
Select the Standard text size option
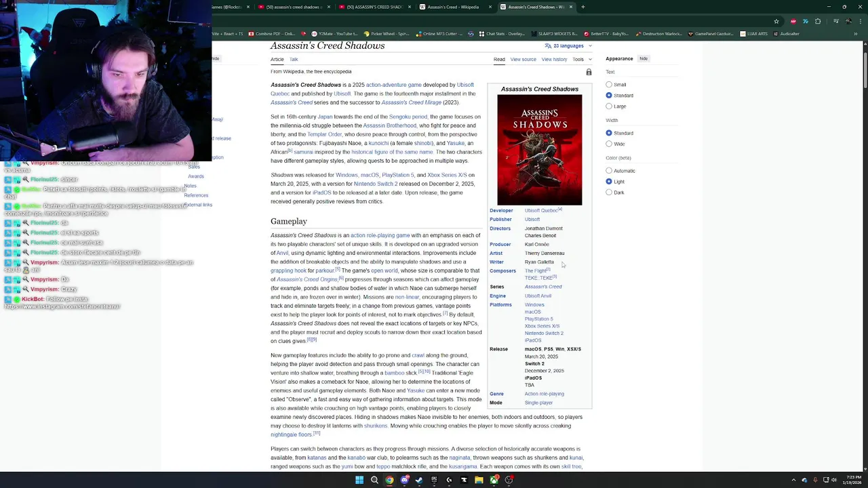click(609, 96)
